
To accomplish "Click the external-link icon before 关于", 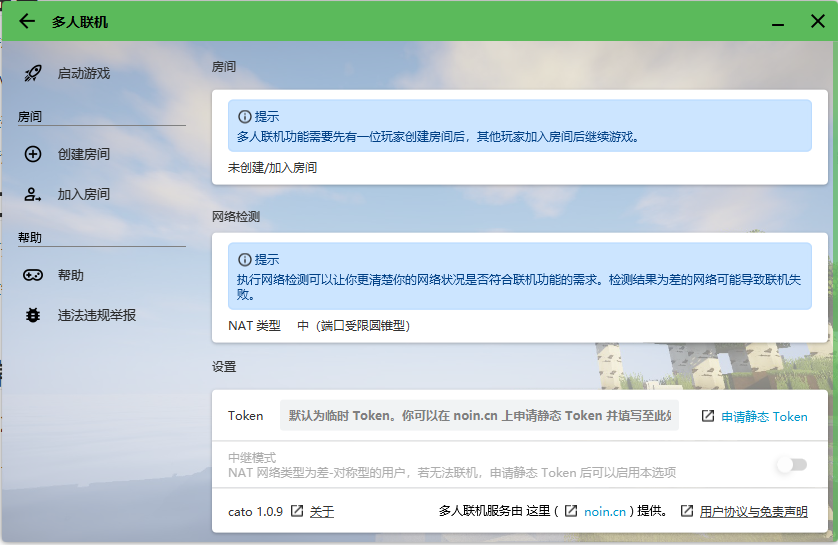I will pyautogui.click(x=297, y=511).
